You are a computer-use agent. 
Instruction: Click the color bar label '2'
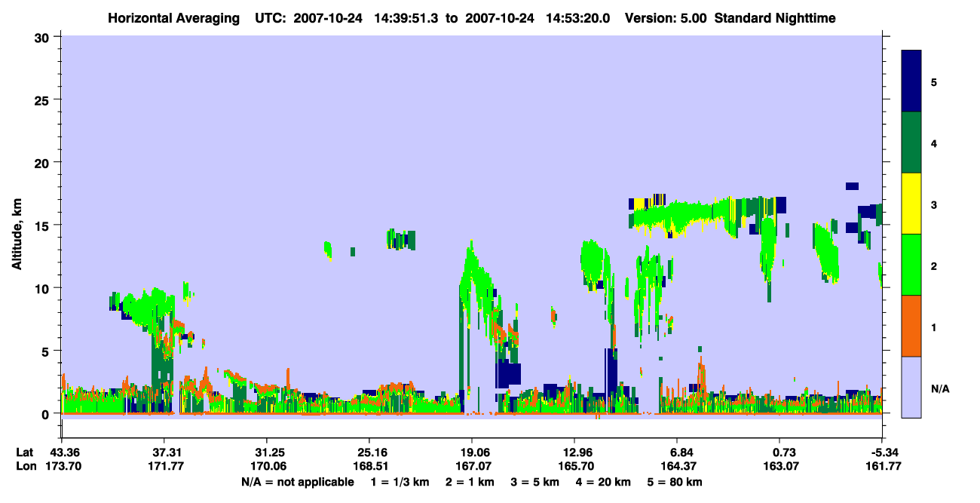click(933, 265)
